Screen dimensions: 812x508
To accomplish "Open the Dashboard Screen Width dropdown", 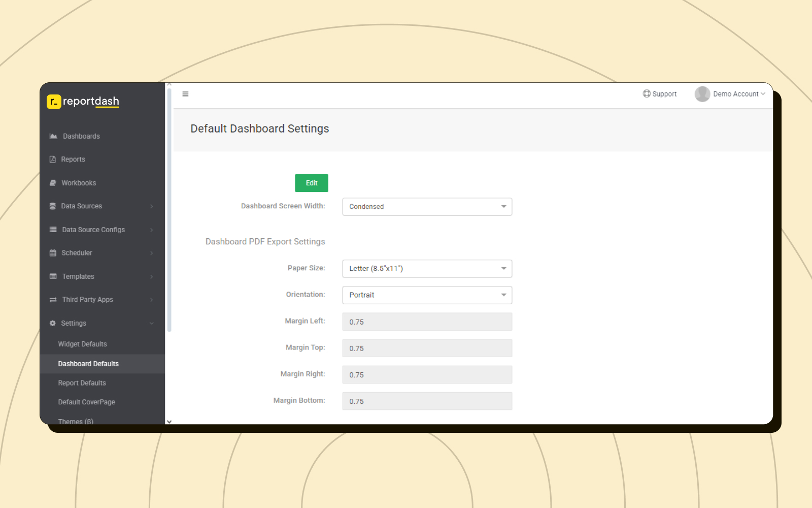I will pyautogui.click(x=427, y=207).
